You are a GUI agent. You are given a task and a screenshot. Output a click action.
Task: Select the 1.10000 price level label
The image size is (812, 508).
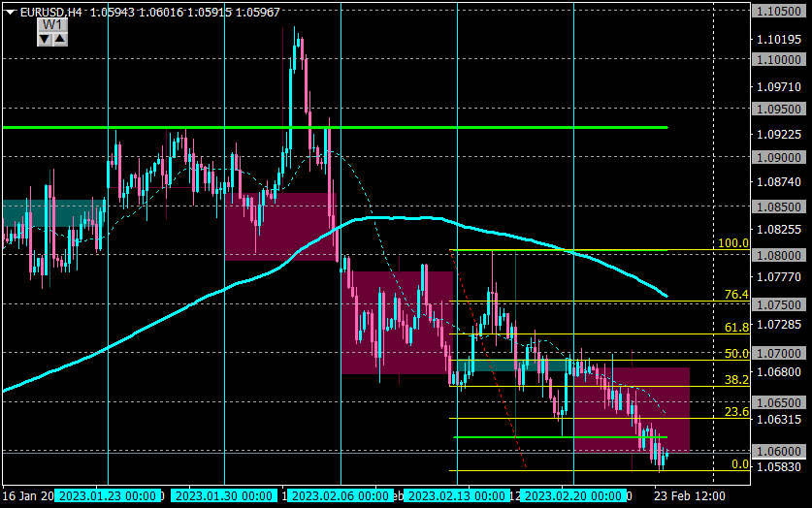coord(779,59)
